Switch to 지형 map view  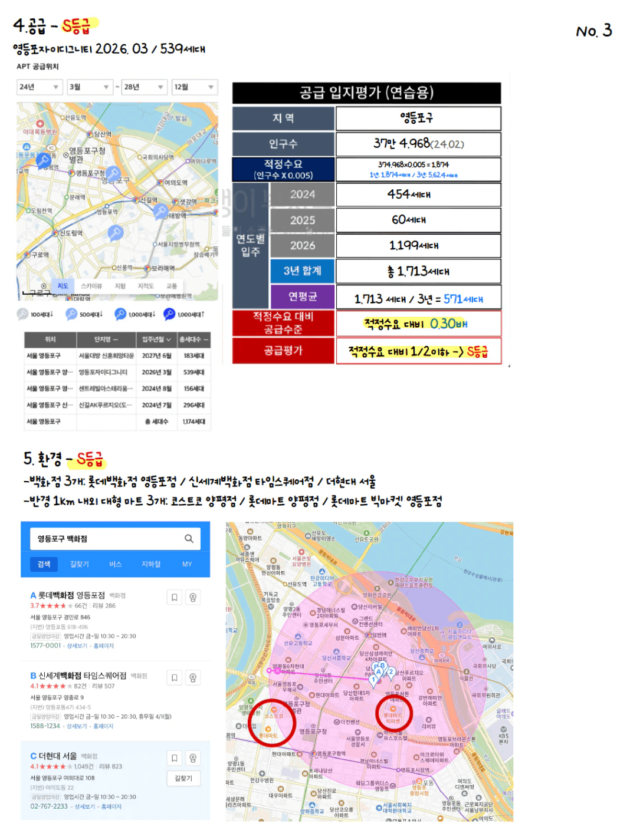click(120, 286)
